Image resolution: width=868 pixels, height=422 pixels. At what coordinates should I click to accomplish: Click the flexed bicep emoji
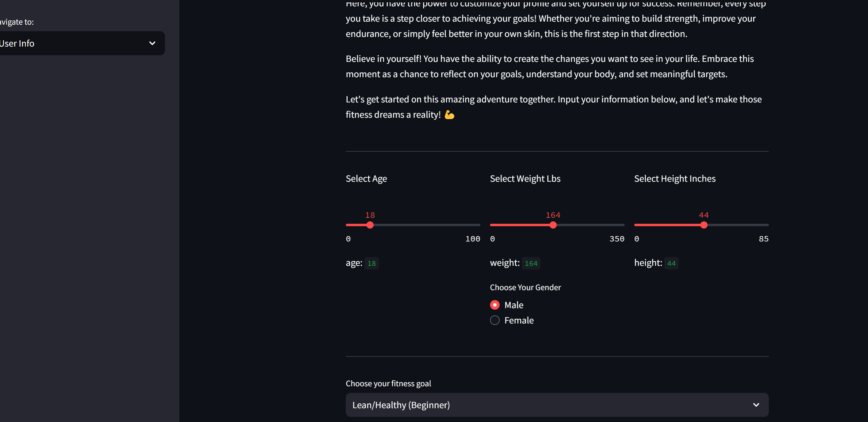pos(449,115)
